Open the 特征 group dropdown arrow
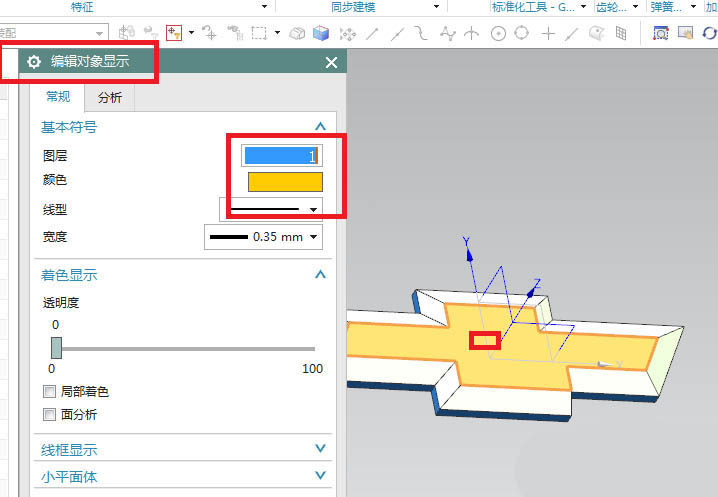Viewport: 718px width, 497px height. (264, 6)
